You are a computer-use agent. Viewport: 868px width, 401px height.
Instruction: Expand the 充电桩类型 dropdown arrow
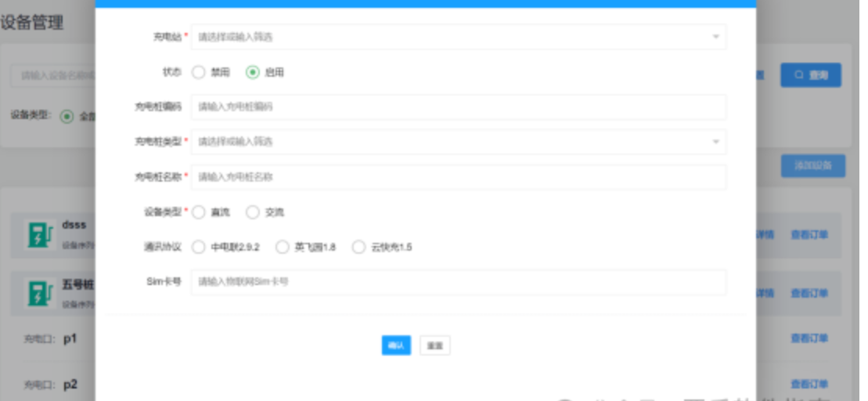pos(715,142)
